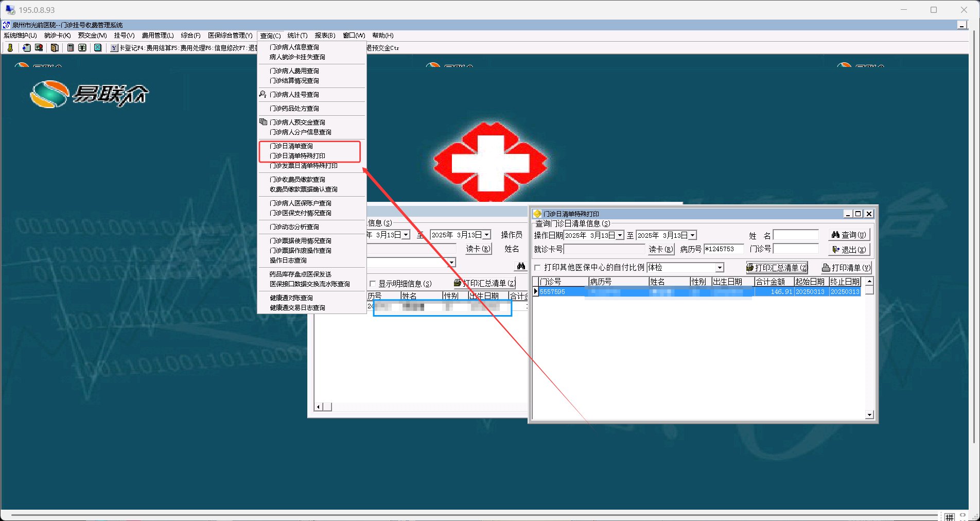Click the yen fee settlement toolbar icon
Screen dimensions: 980x521
[x=82, y=48]
